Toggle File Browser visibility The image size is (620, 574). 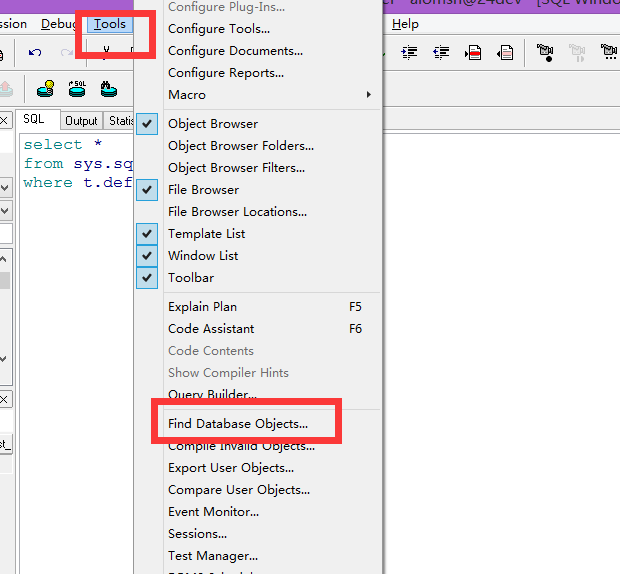tap(203, 190)
